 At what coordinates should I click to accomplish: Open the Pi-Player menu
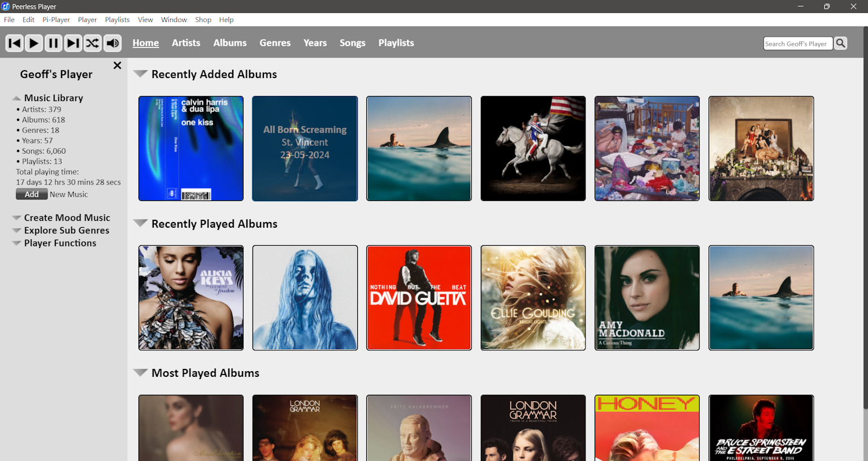[x=57, y=20]
